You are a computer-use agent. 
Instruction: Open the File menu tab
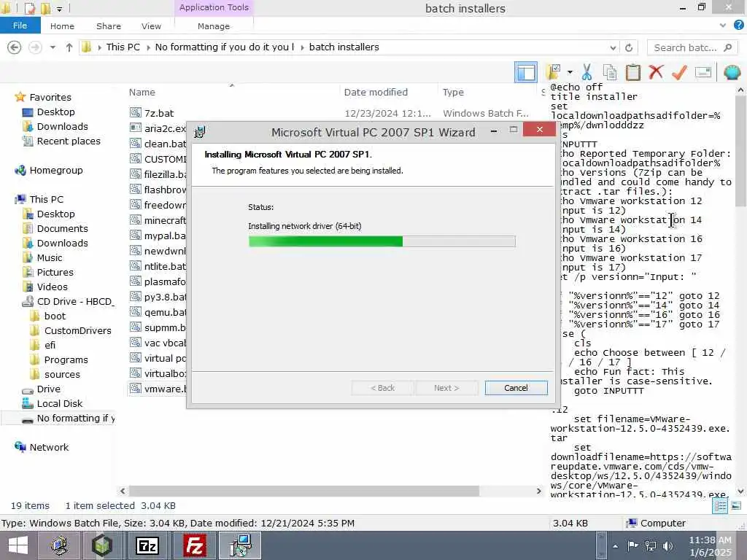(x=20, y=26)
